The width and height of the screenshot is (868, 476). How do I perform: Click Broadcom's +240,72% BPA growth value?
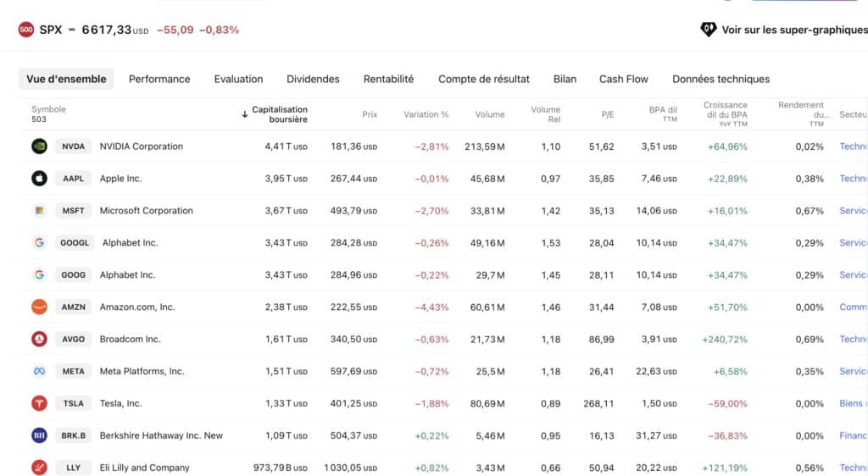click(725, 339)
